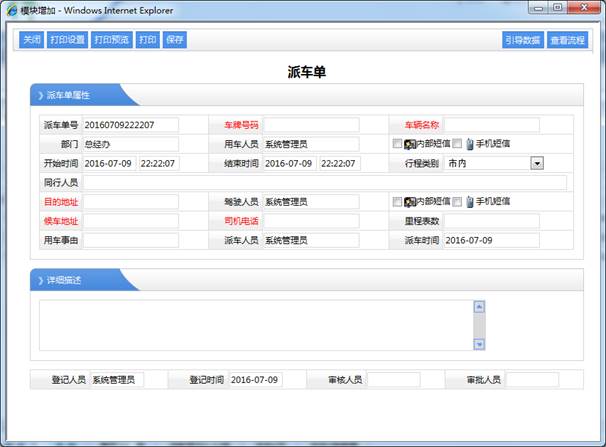Click the Internet Explorer window title icon
This screenshot has width=606, height=447.
tap(11, 9)
